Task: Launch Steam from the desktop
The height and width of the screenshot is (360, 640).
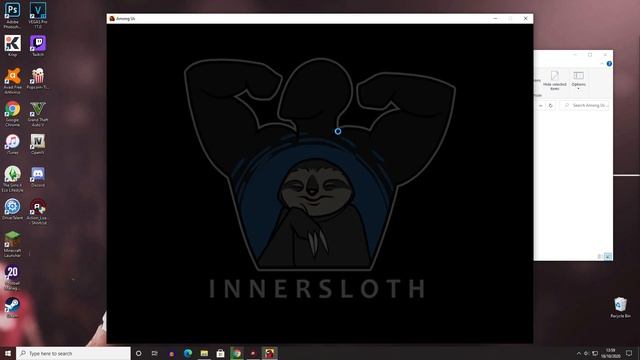Action: pos(13,307)
